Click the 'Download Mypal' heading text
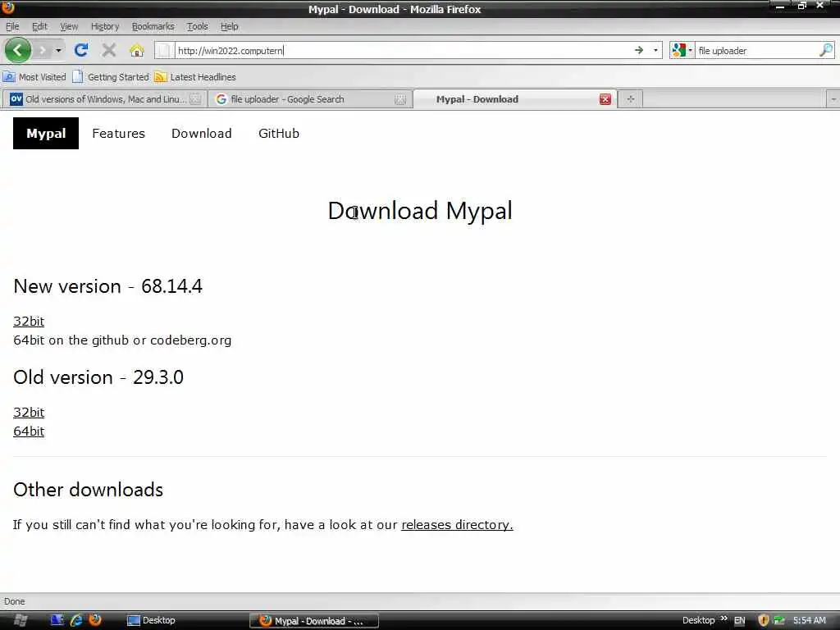840x630 pixels. (x=420, y=211)
